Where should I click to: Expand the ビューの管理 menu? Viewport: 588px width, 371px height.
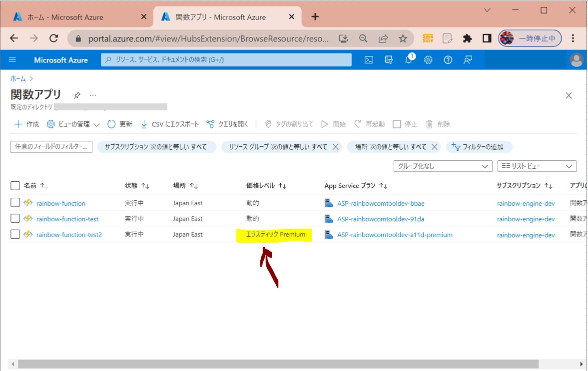[x=73, y=124]
